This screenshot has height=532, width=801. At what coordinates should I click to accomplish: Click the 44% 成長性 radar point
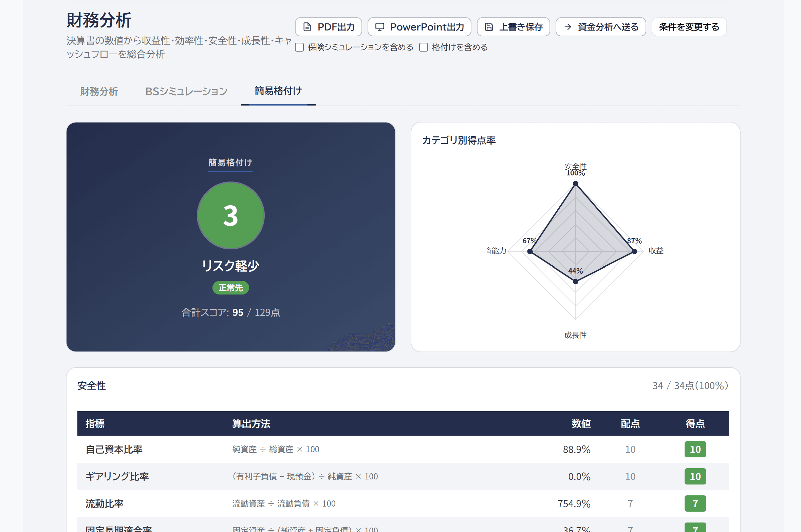(x=576, y=281)
